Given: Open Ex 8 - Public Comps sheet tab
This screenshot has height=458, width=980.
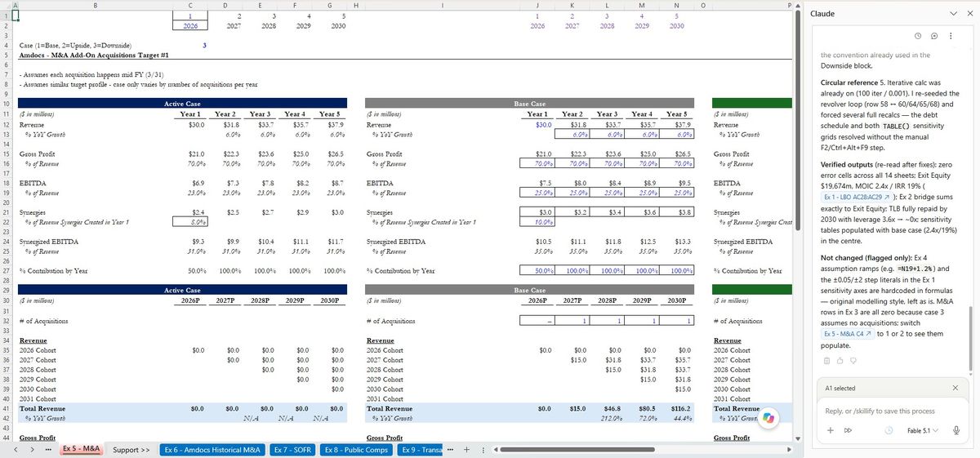Looking at the screenshot, I should point(357,450).
